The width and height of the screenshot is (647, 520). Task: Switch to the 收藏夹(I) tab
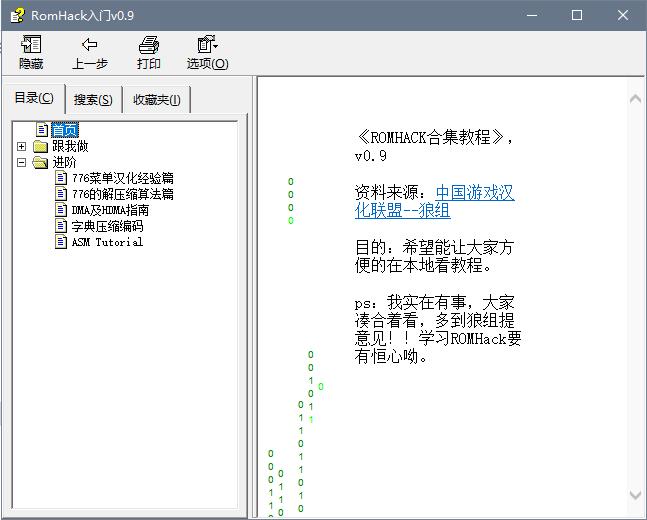[x=157, y=100]
